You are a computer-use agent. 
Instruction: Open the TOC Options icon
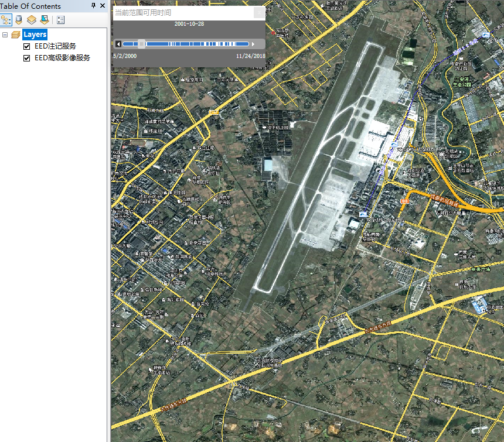61,20
